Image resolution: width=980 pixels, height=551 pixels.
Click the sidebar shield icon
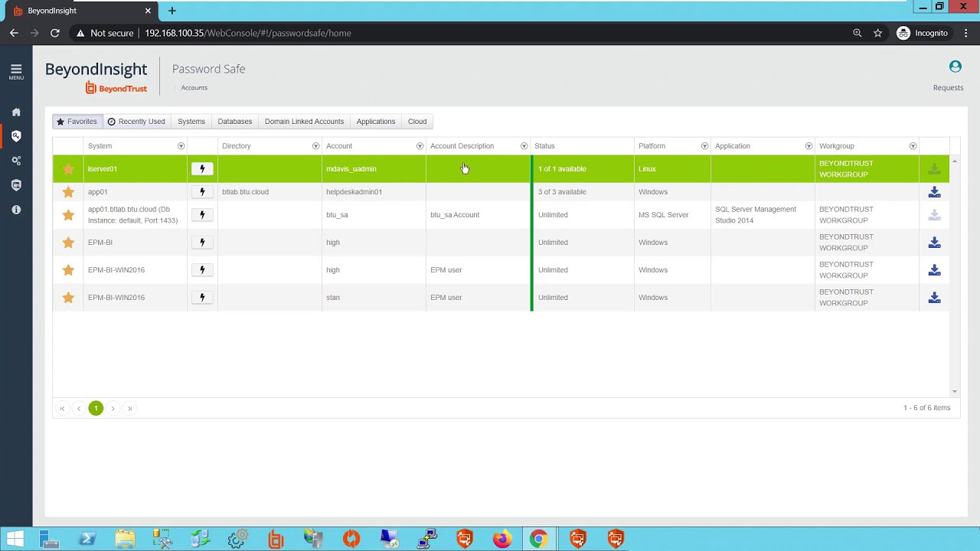(16, 185)
